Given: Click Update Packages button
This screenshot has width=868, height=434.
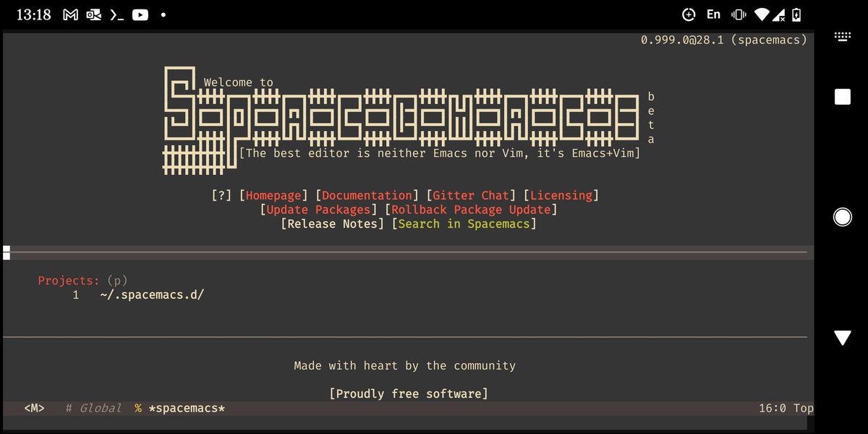Looking at the screenshot, I should [x=318, y=210].
